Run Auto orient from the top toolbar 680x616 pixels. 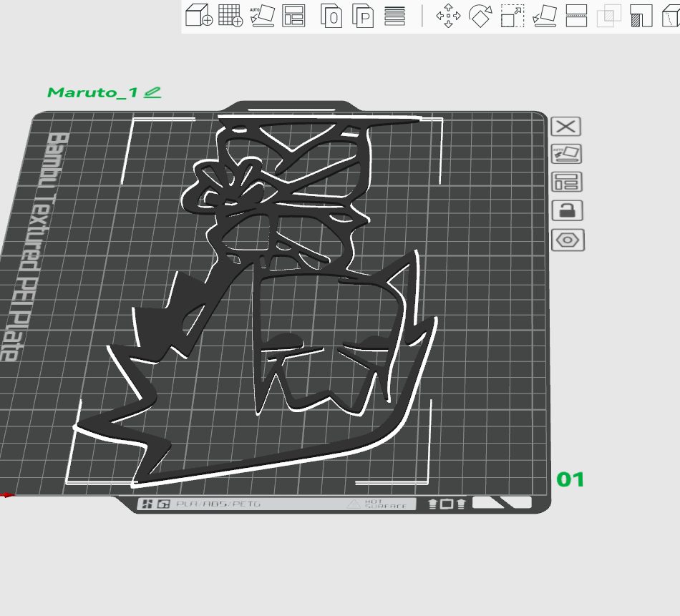[263, 16]
